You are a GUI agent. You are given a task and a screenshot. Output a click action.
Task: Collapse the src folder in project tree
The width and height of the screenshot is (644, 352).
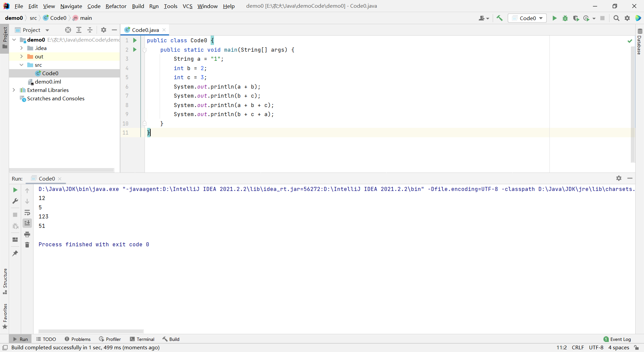point(21,65)
